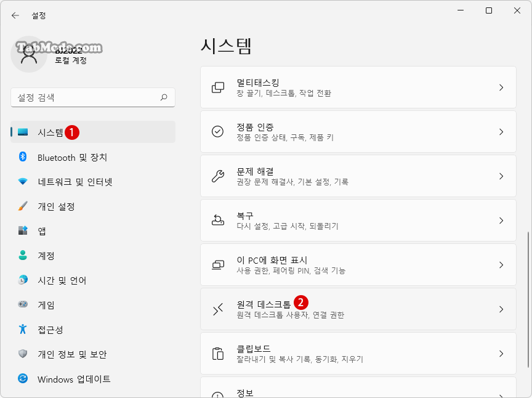Expand 멀티태스킹 row chevron
The height and width of the screenshot is (398, 532).
(501, 87)
